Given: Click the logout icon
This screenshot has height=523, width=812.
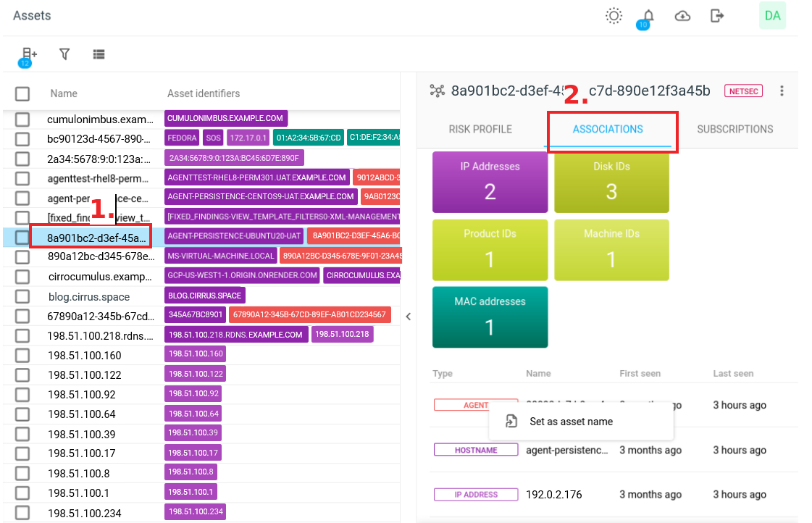Looking at the screenshot, I should (717, 16).
